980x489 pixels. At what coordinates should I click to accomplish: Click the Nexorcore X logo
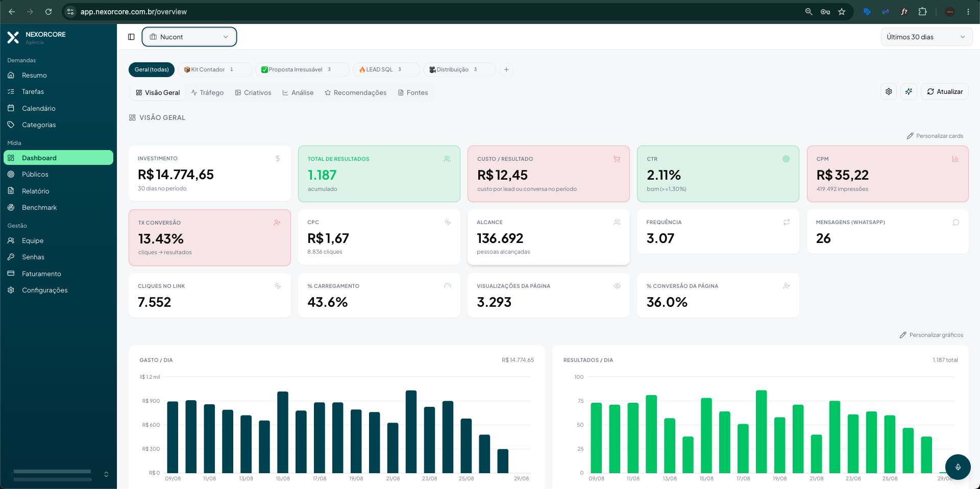coord(13,37)
